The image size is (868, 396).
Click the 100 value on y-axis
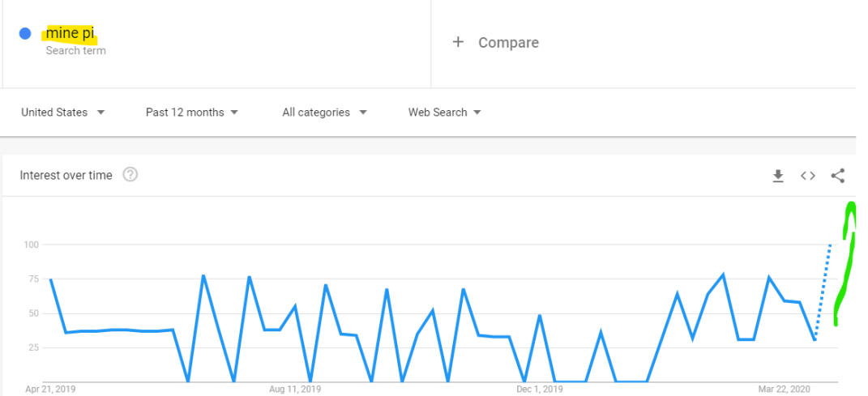32,245
